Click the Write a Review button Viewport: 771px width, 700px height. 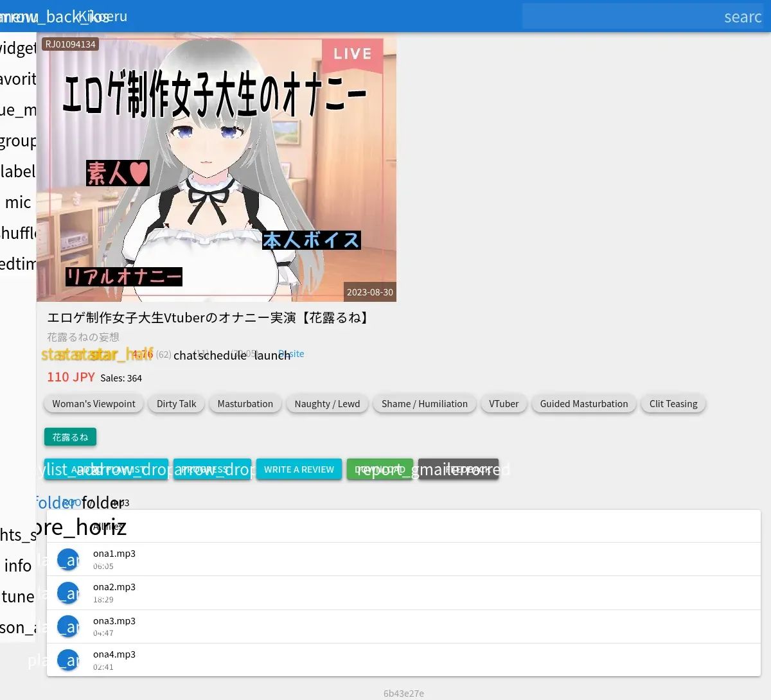click(299, 469)
